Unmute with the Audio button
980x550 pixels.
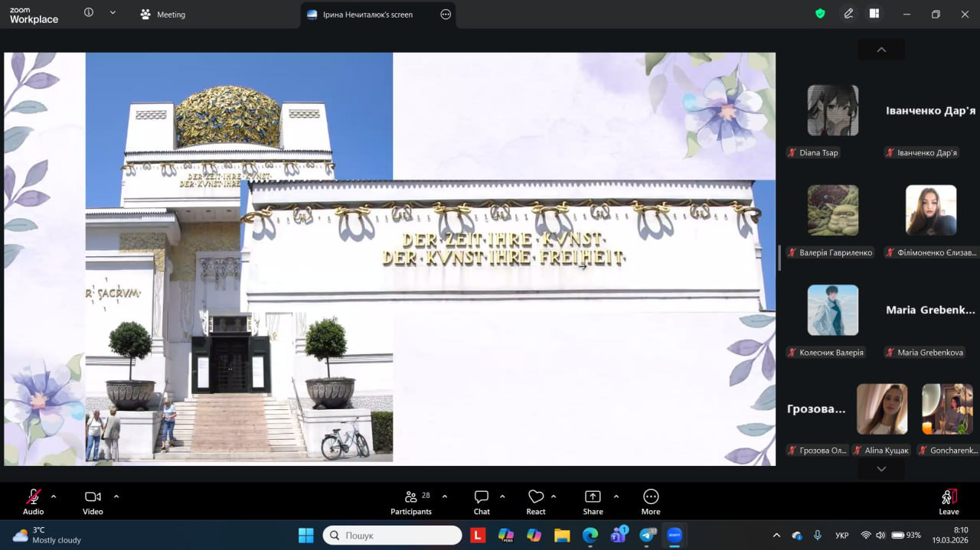[33, 502]
